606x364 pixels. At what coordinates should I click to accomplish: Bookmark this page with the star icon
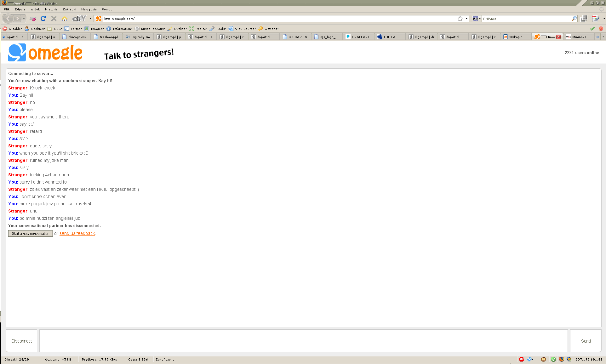[x=460, y=19]
